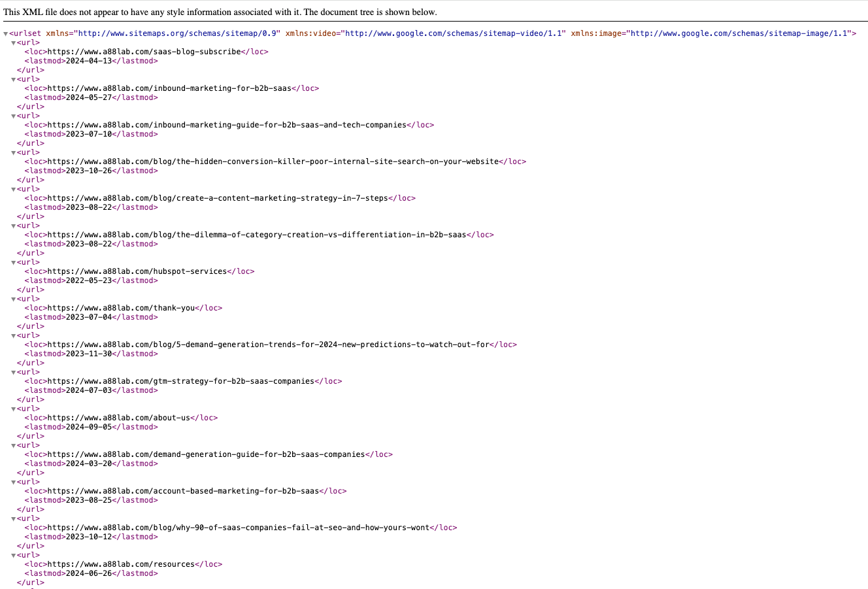Collapse url node for 5-demand-generation-trends post
Viewport: 868px width, 589px height.
point(14,336)
